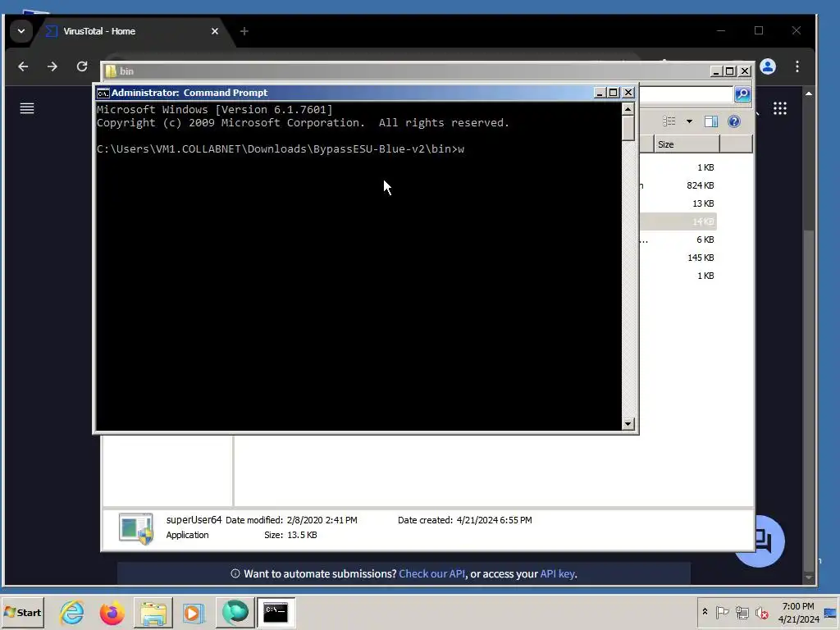840x630 pixels.
Task: Select the 824 KB file row
Action: (678, 185)
